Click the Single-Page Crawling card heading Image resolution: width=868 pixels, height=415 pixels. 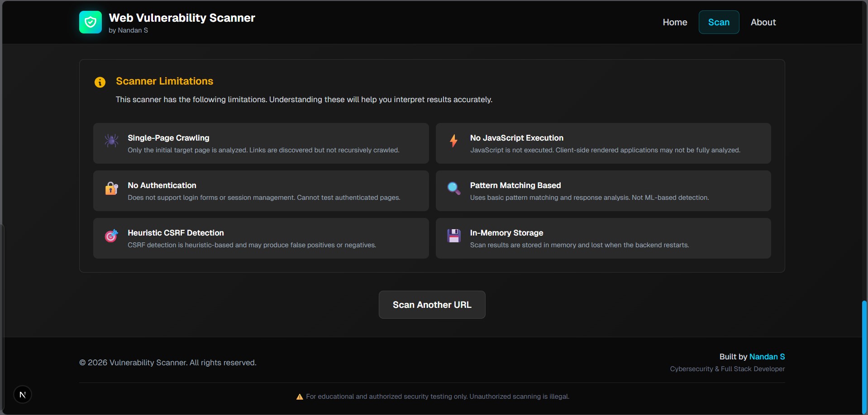tap(168, 138)
